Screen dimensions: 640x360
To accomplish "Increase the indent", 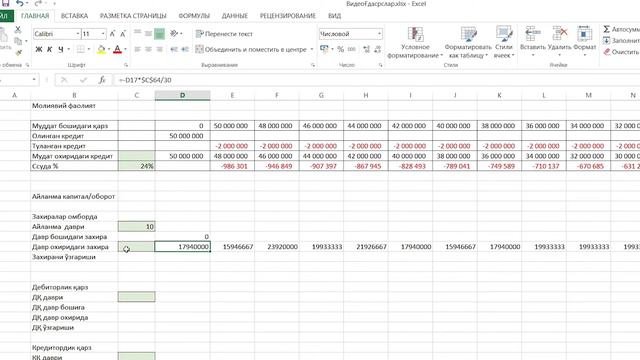I will (x=185, y=49).
